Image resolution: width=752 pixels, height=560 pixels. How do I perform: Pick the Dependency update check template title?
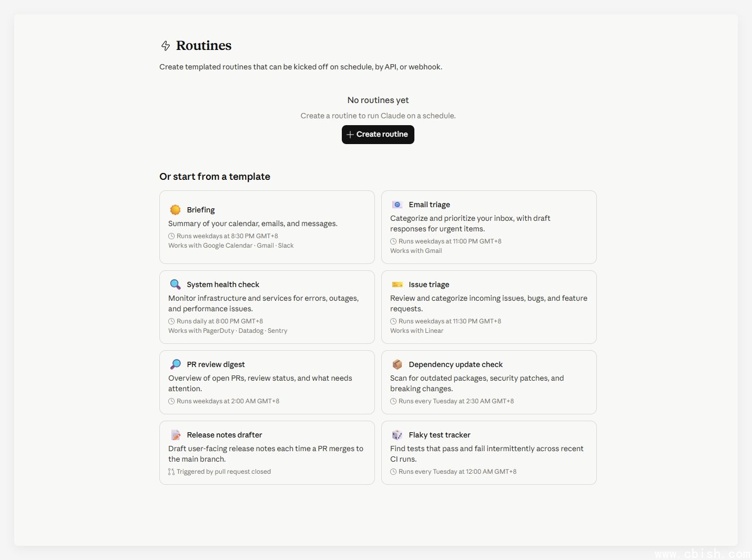coord(455,364)
